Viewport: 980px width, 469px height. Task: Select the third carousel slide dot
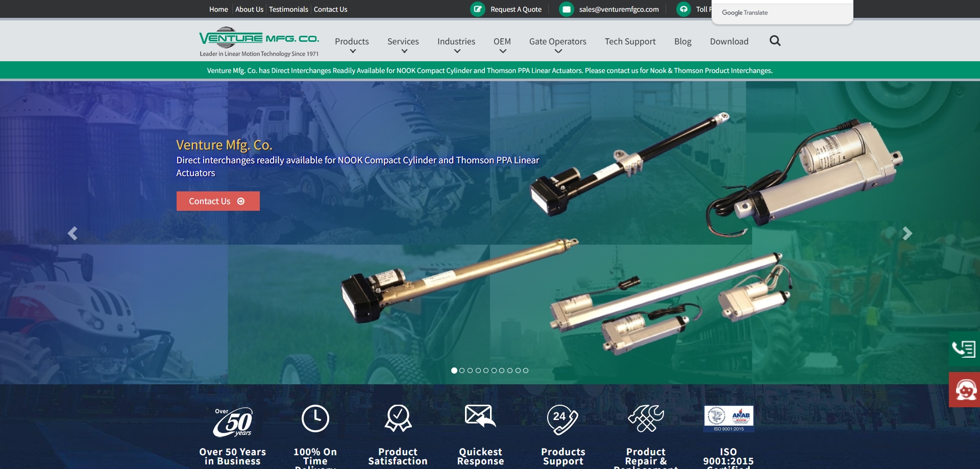[470, 371]
